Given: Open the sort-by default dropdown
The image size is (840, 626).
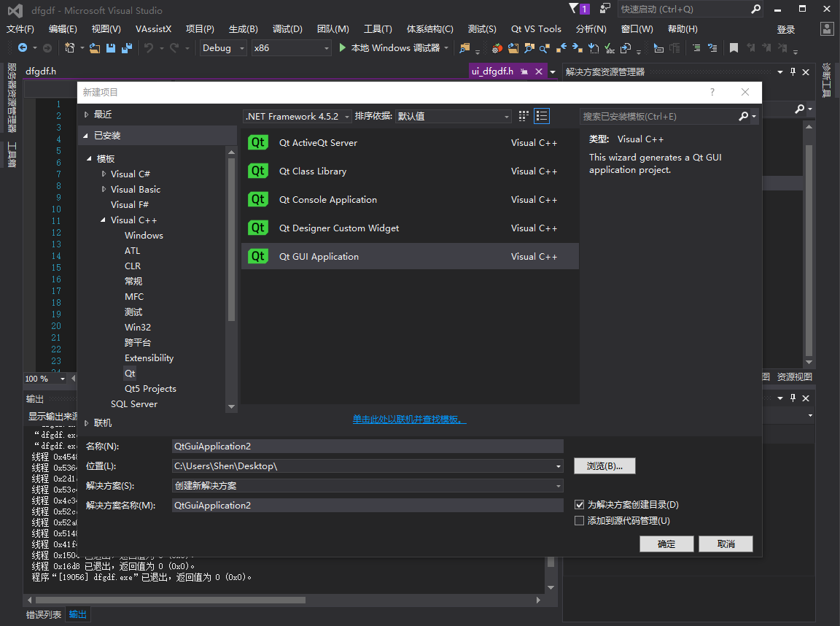Looking at the screenshot, I should coord(454,116).
